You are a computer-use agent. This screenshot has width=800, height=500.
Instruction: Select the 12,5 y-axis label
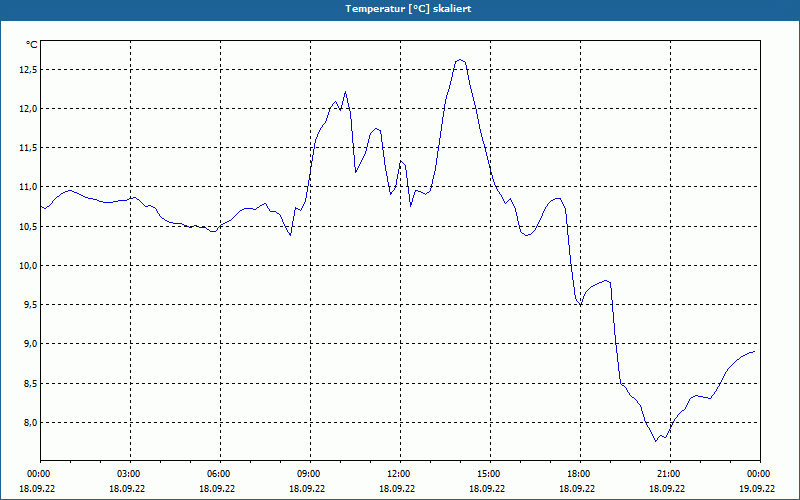[x=28, y=69]
